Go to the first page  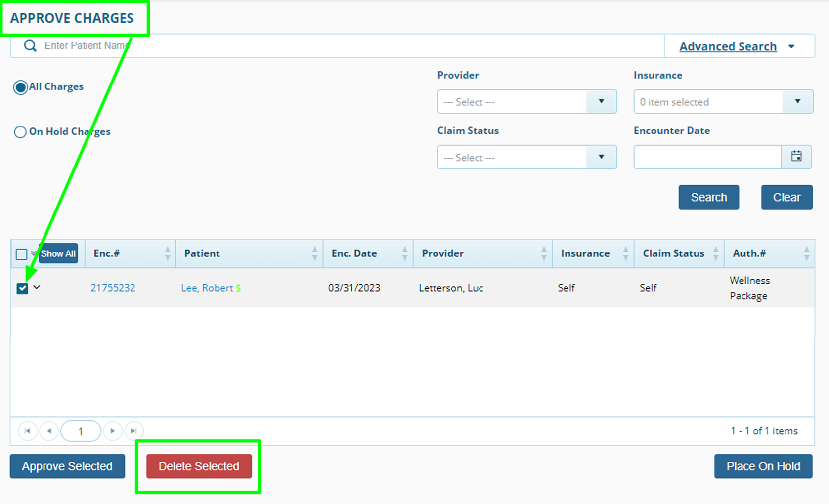tap(28, 431)
